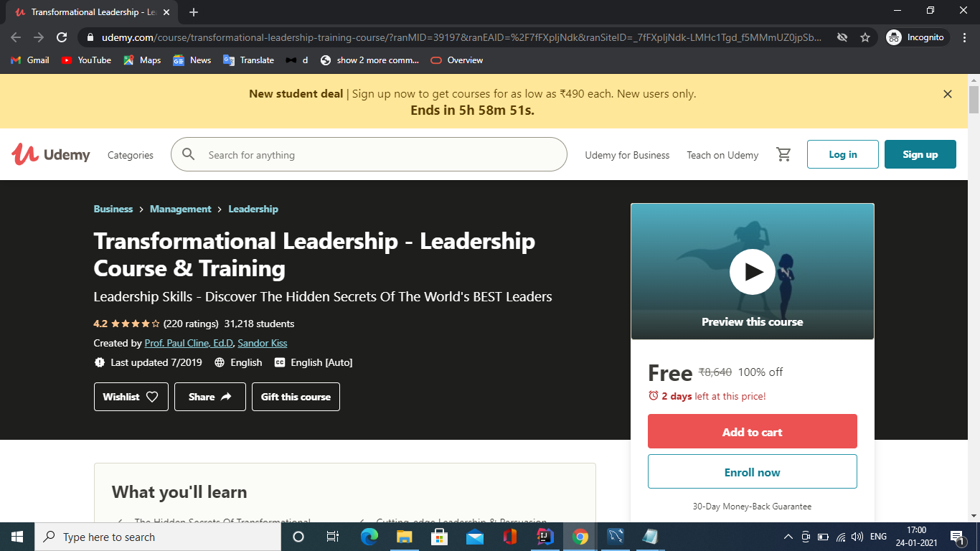The height and width of the screenshot is (551, 980).
Task: Open the Windows Start menu
Action: (x=17, y=537)
